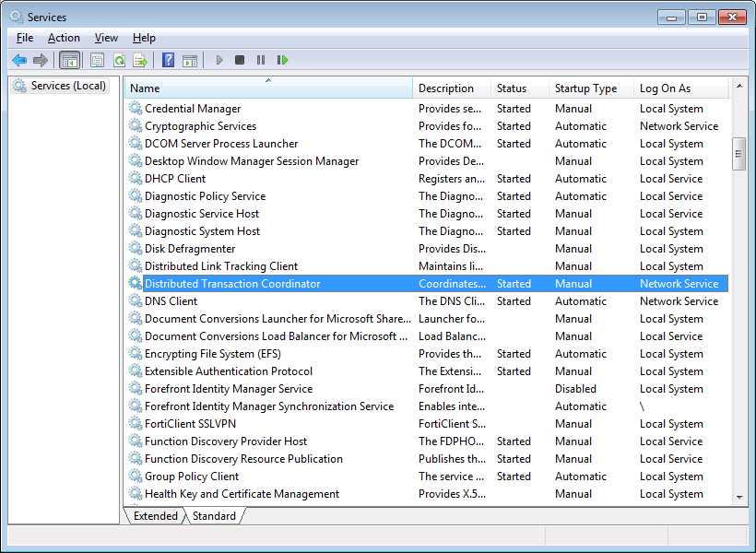Click Started status of DNS Client

(514, 301)
